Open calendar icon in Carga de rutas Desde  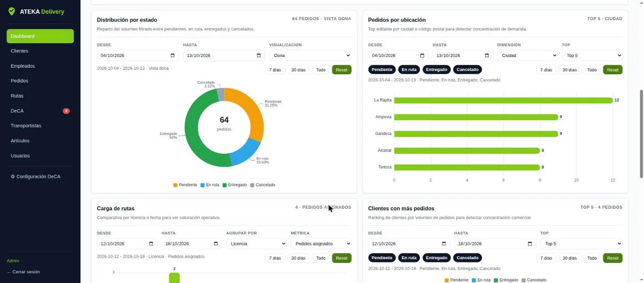[151, 244]
